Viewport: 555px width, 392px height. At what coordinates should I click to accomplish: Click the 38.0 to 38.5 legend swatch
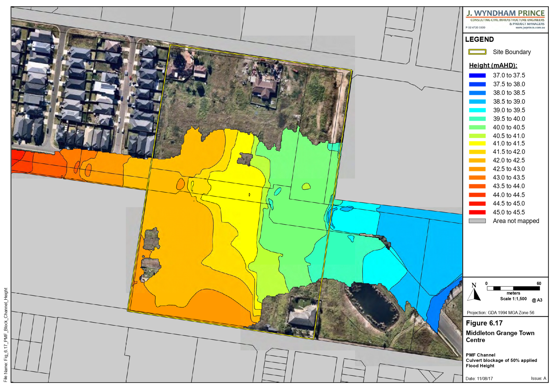[477, 93]
